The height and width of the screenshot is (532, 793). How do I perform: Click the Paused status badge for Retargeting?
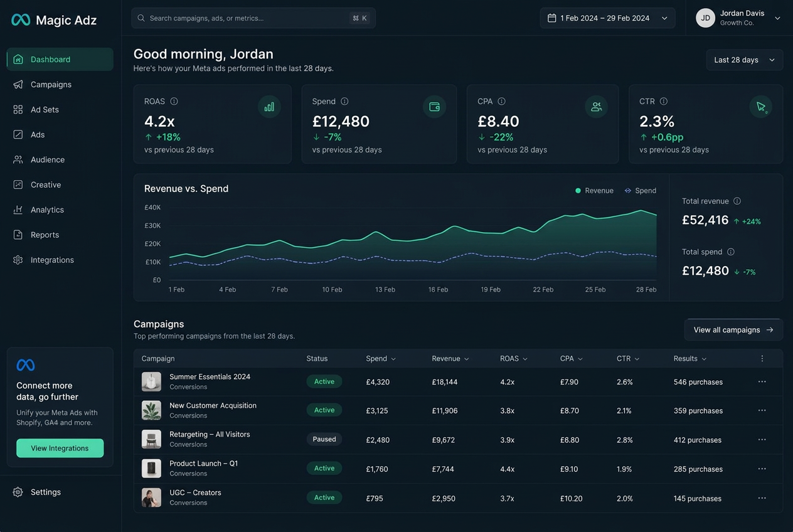coord(324,439)
